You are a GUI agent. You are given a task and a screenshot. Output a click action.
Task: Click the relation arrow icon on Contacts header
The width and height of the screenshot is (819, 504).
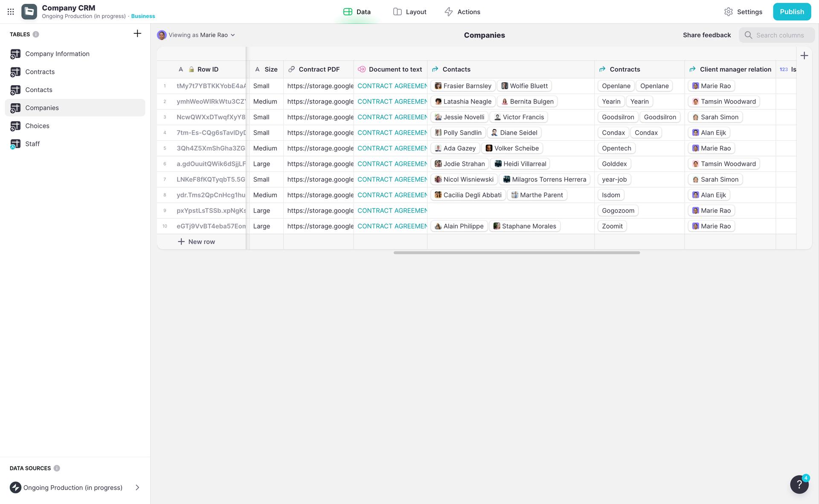click(x=435, y=69)
